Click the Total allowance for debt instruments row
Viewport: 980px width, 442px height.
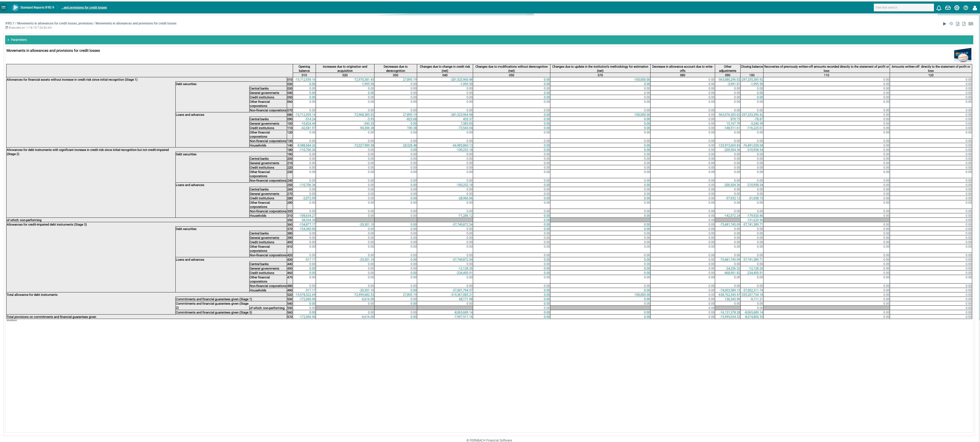32,295
